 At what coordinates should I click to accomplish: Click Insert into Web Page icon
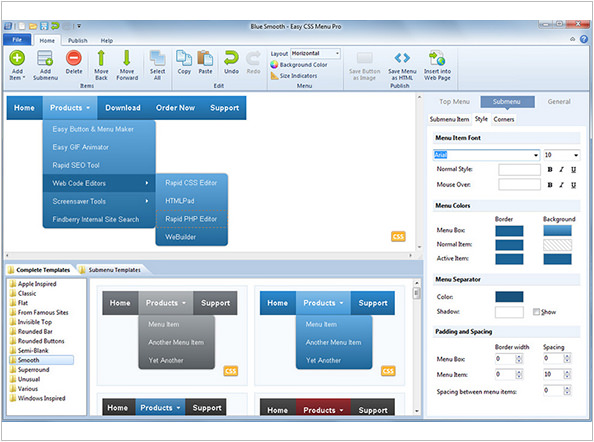(437, 58)
